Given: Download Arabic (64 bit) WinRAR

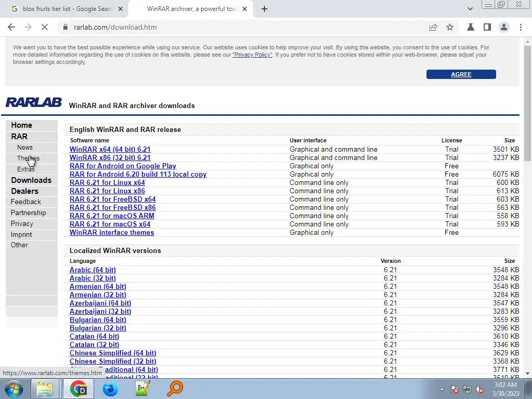Looking at the screenshot, I should click(x=92, y=270).
